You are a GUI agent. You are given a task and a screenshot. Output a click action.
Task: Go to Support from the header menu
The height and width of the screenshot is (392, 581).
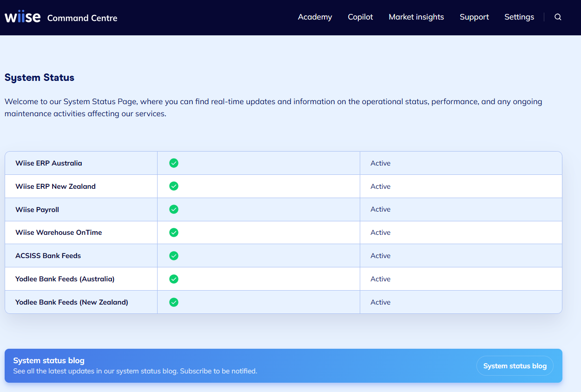pos(474,17)
